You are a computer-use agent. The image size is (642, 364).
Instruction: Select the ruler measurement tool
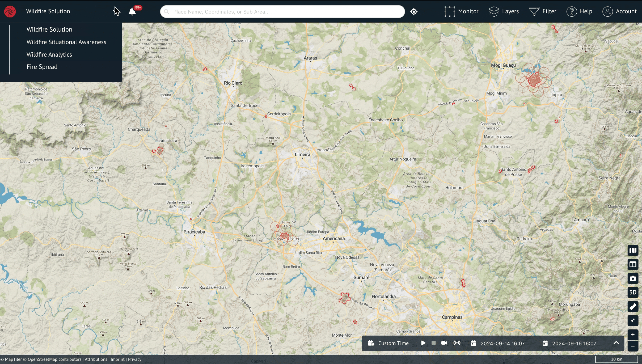click(x=633, y=306)
